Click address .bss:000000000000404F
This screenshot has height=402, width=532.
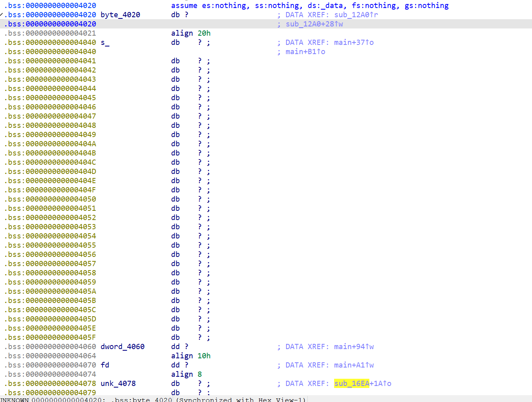pos(50,190)
